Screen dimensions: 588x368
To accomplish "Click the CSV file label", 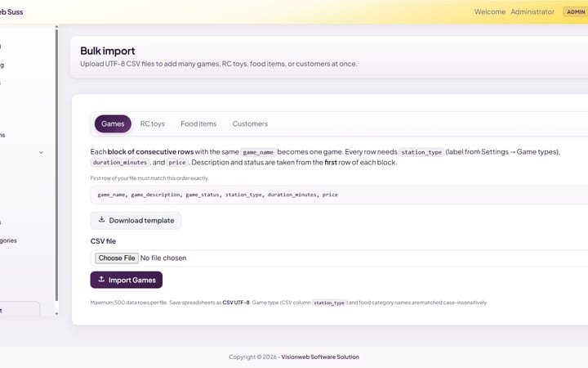I will [x=103, y=241].
